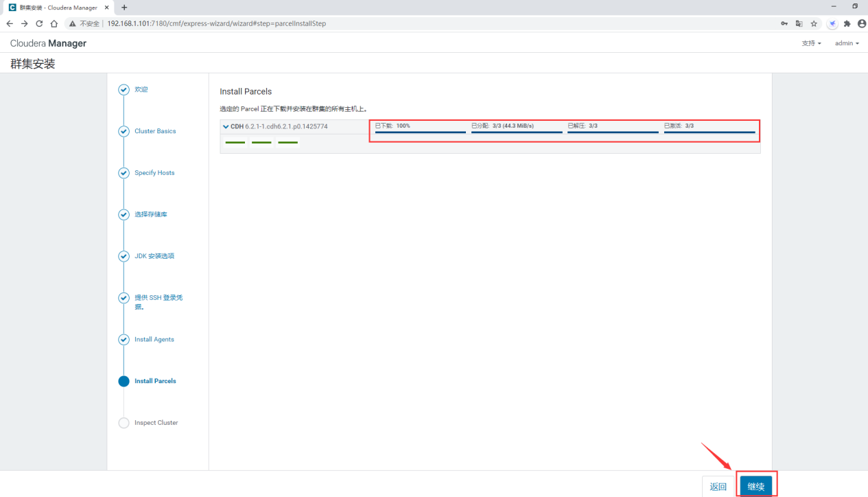Bookmark this page with star icon
The width and height of the screenshot is (868, 497).
[814, 23]
